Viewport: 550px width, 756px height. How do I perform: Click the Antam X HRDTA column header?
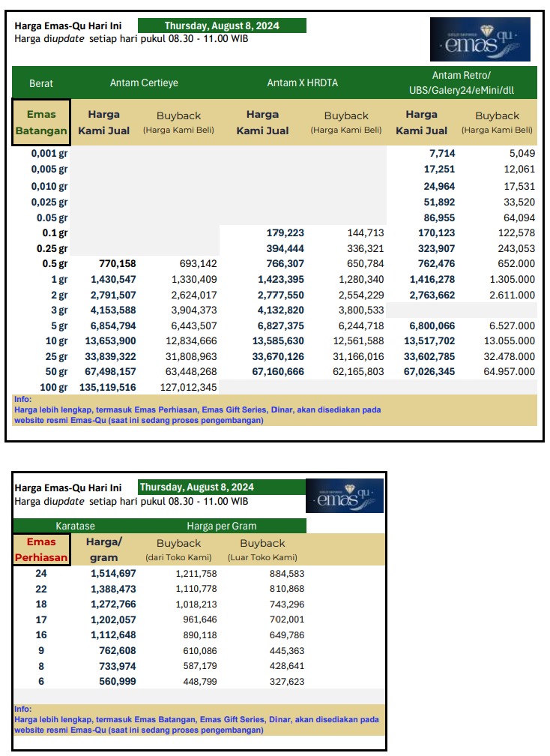303,83
